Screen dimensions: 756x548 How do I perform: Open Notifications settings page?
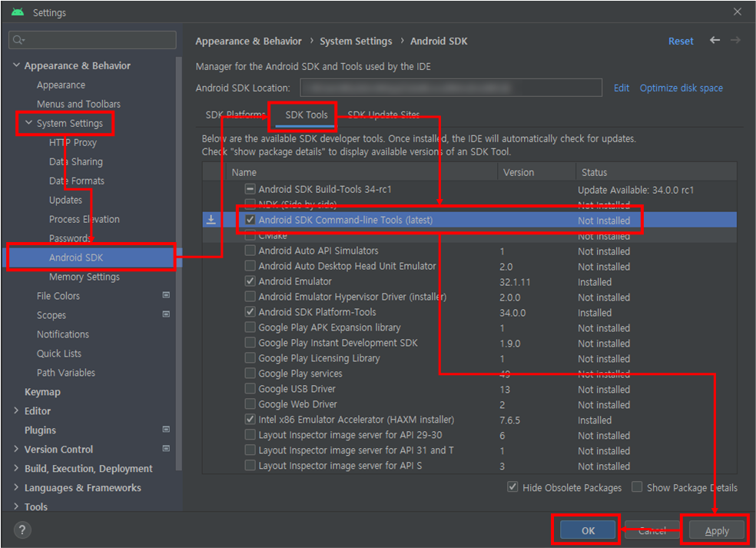point(63,334)
